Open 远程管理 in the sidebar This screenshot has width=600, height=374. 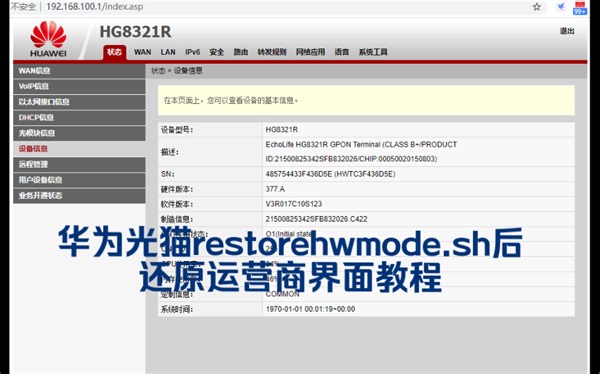pos(79,165)
